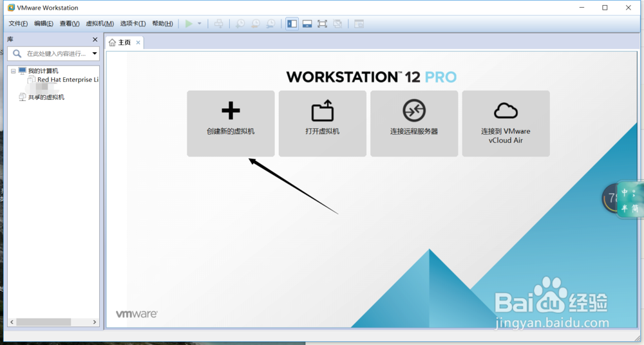Maximize the VMware Workstation window
Viewport: 644px width, 345px height.
[605, 8]
